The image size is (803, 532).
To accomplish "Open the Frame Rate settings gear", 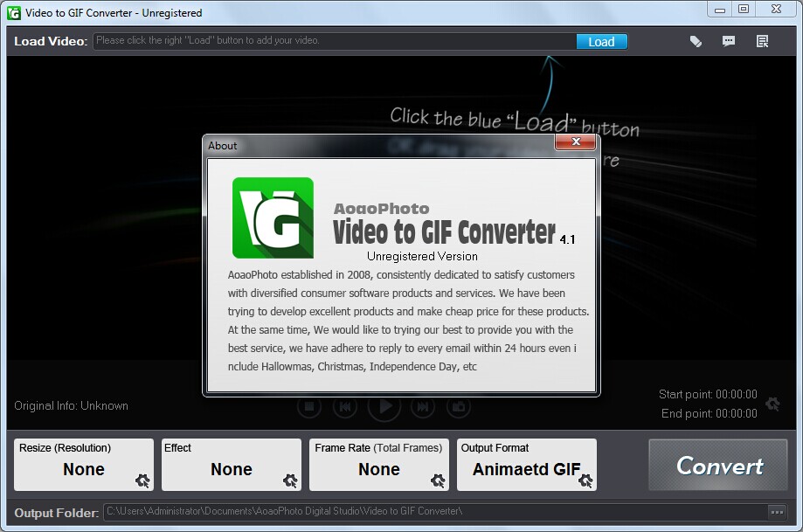I will click(x=438, y=480).
